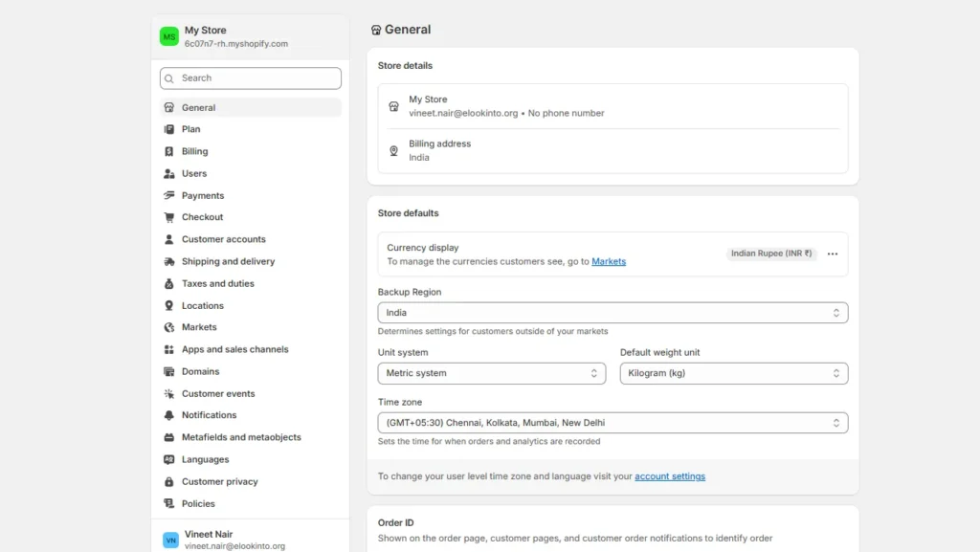Click the Billing icon
The image size is (980, 552).
tap(168, 151)
